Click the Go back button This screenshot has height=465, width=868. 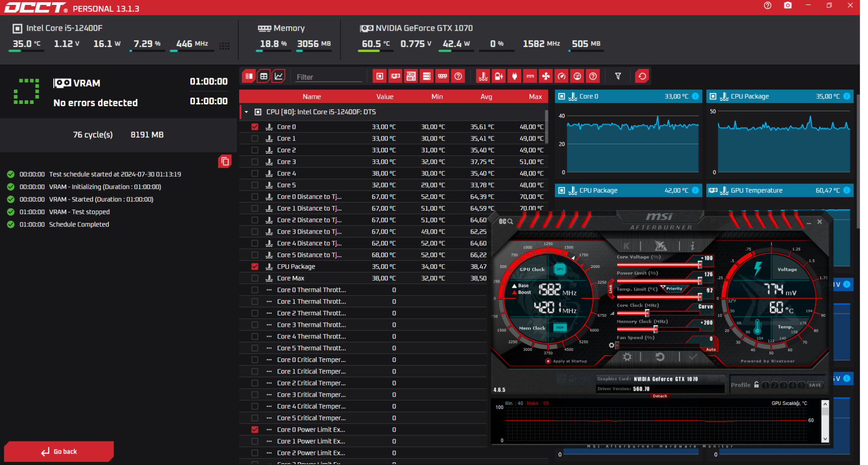59,451
